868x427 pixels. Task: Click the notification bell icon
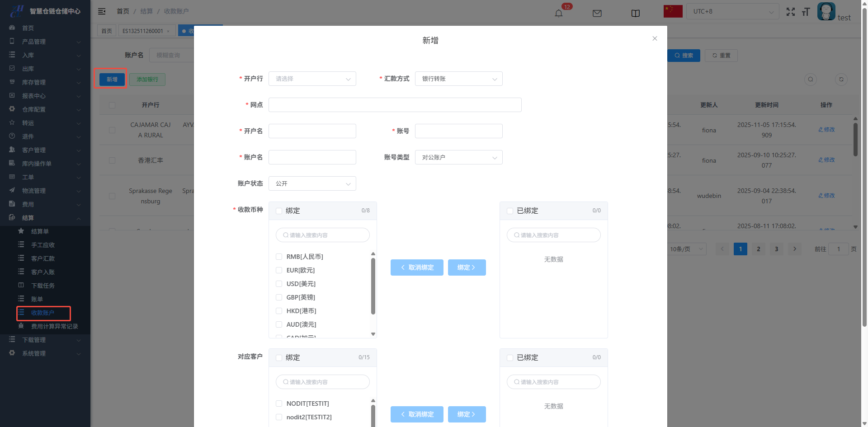click(559, 13)
